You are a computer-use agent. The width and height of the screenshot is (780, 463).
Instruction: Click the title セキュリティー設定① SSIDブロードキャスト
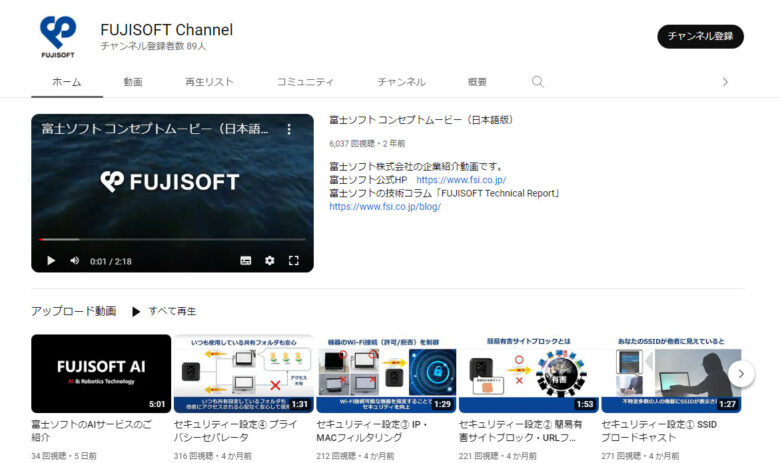pyautogui.click(x=659, y=431)
